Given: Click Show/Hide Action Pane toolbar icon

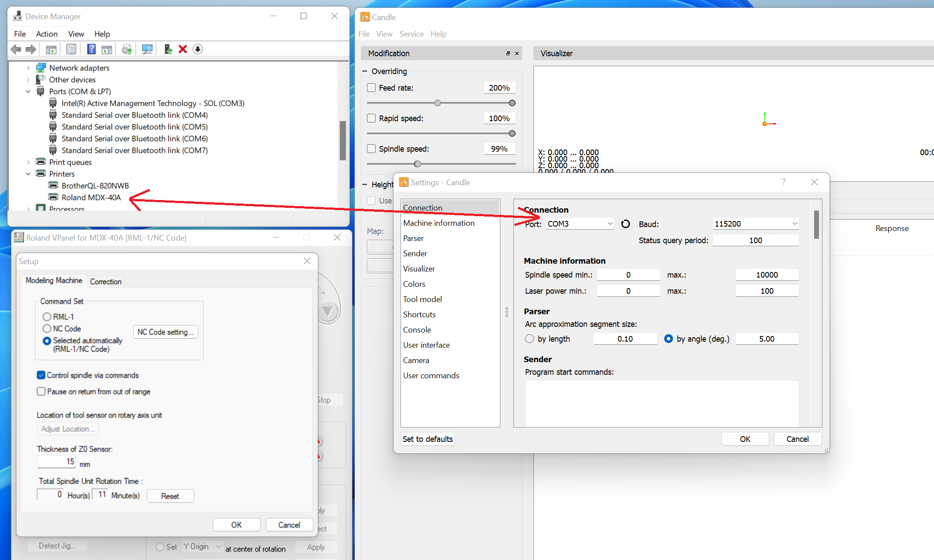Looking at the screenshot, I should (x=107, y=49).
